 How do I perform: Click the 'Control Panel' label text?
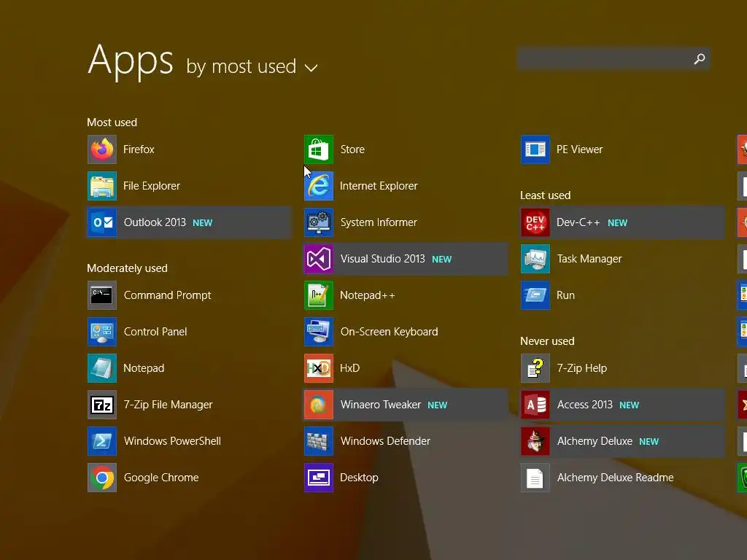155,332
